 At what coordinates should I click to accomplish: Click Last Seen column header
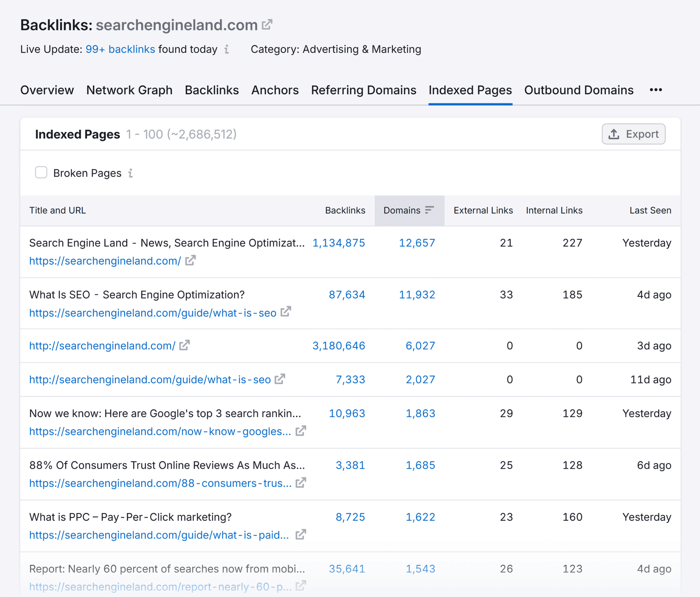point(650,210)
